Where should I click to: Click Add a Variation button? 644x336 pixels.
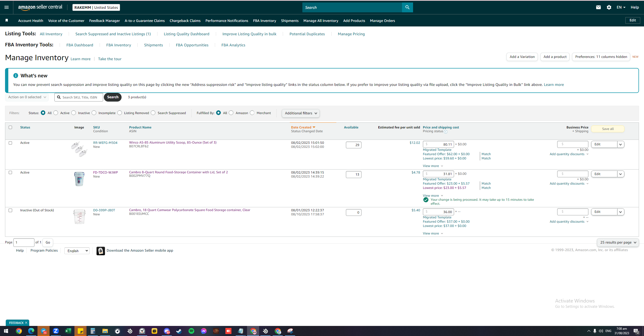pos(522,57)
